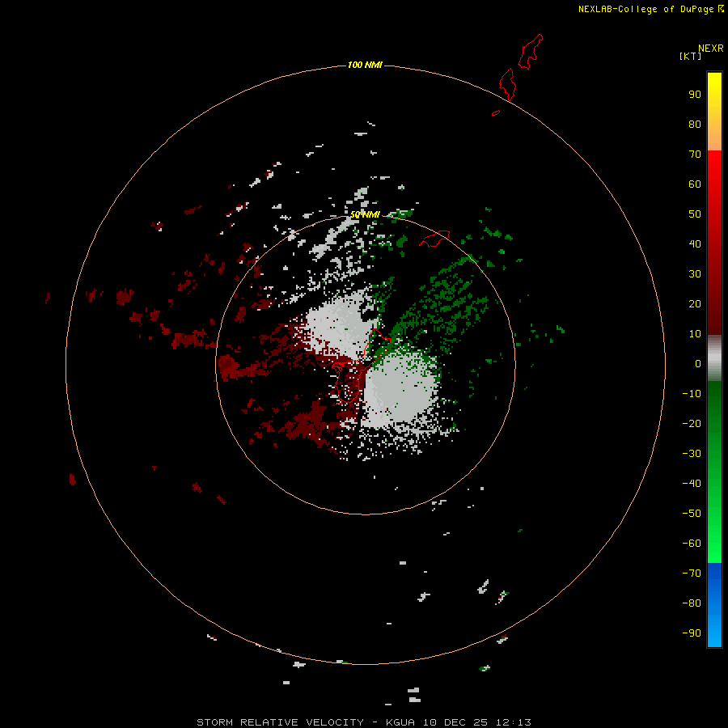
Task: Click the NEXLAB-College of DuPage label
Action: pyautogui.click(x=645, y=9)
